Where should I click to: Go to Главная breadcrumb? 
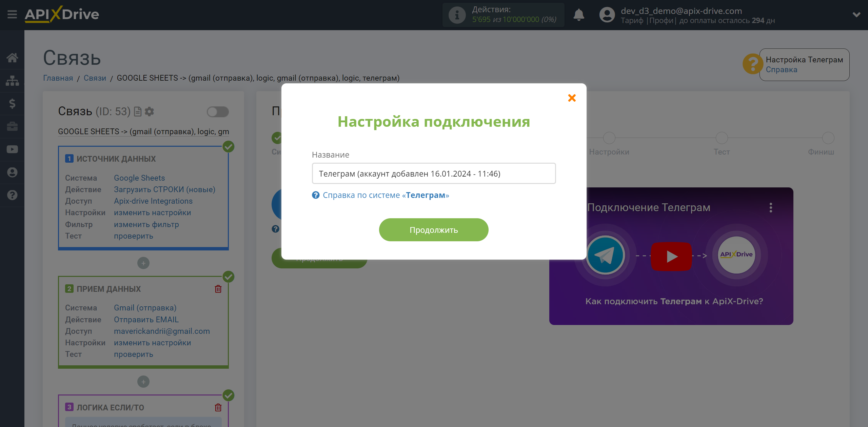pos(58,78)
